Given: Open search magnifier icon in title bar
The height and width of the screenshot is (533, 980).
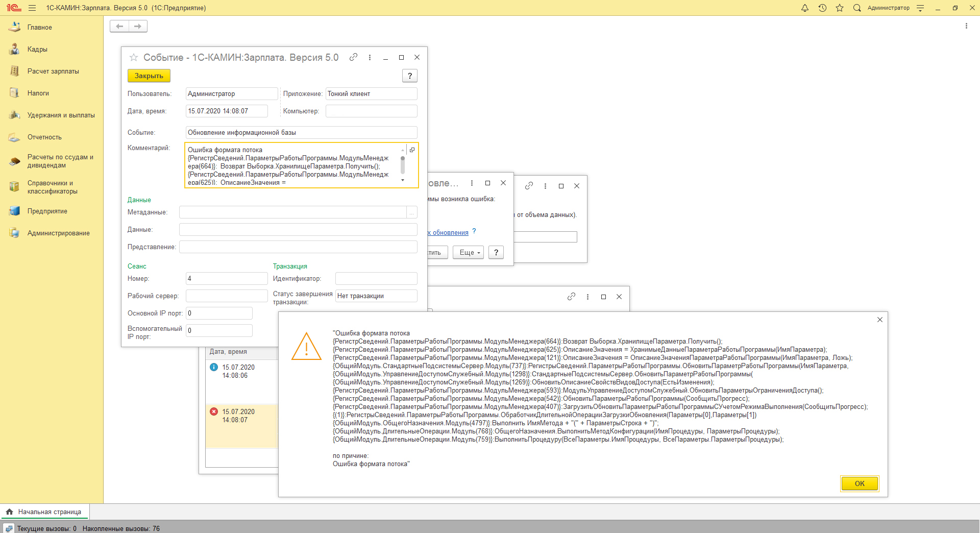Looking at the screenshot, I should click(x=857, y=8).
